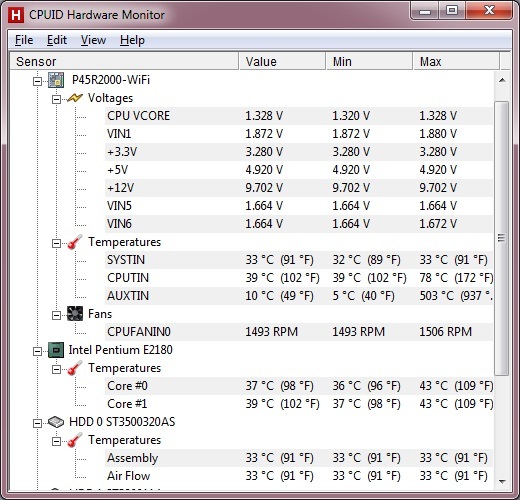
Task: Click the Voltages lightning bolt icon
Action: point(75,98)
